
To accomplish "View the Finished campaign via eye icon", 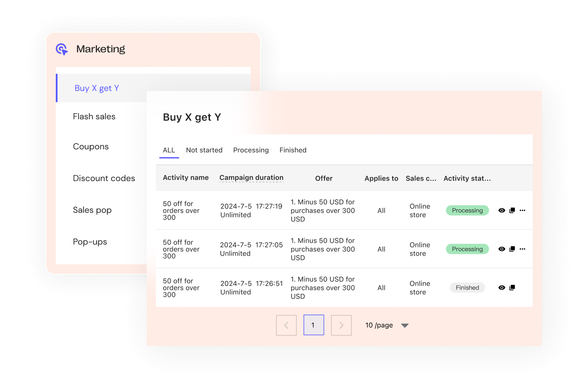I will [502, 288].
